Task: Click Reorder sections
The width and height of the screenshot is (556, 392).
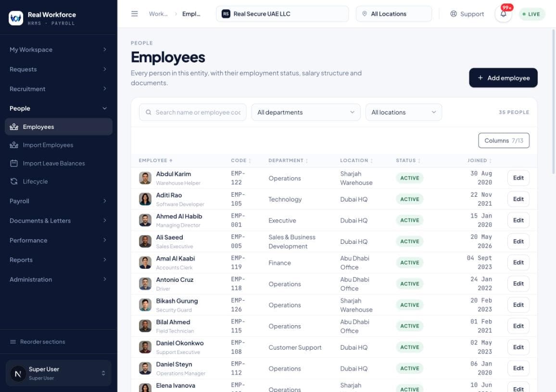Action: [x=42, y=341]
